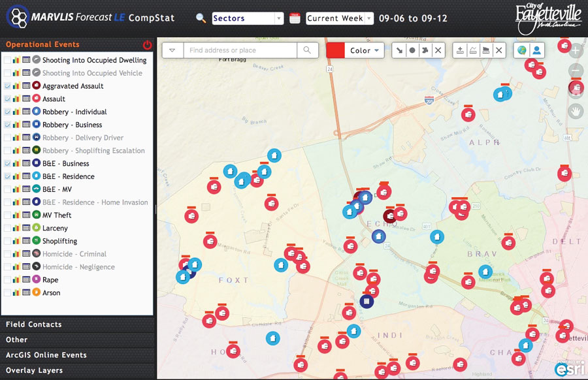Viewport: 588px width, 380px height.
Task: Select the Homicide - Criminal label
Action: tap(74, 254)
